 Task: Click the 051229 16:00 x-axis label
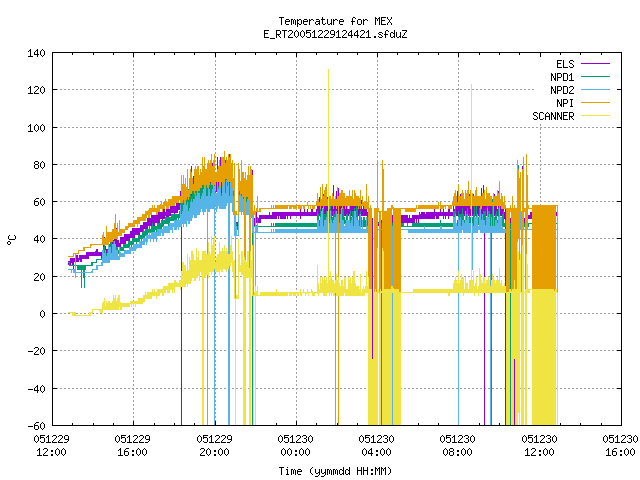[x=132, y=445]
